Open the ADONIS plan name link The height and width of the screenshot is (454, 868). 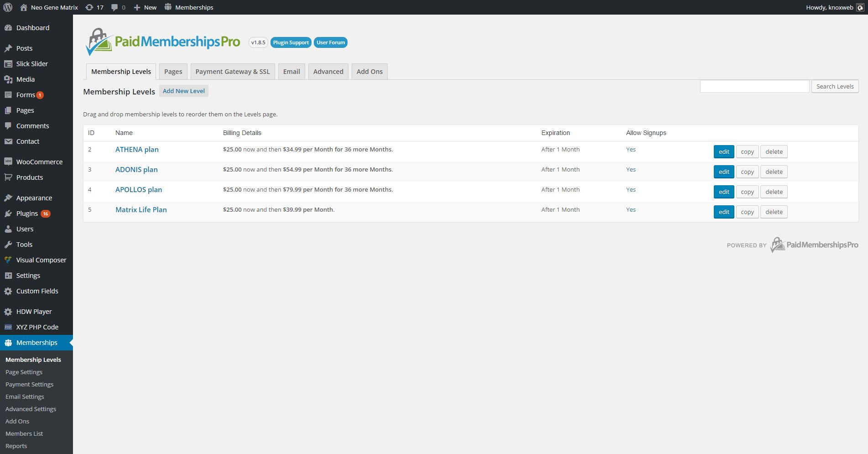[136, 169]
